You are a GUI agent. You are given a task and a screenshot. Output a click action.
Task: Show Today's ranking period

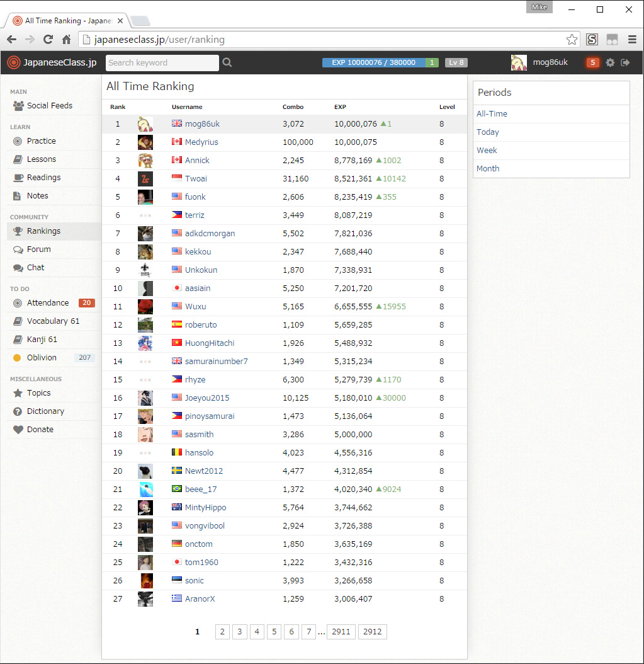tap(488, 132)
